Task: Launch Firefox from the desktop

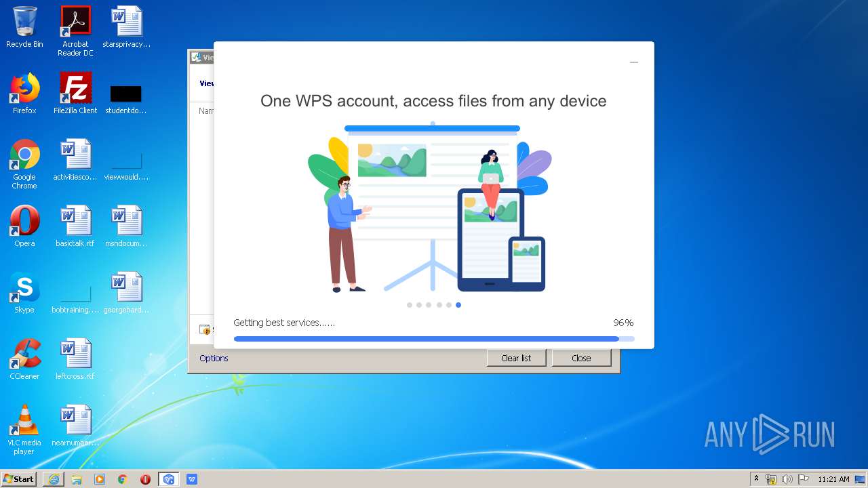Action: (x=24, y=94)
